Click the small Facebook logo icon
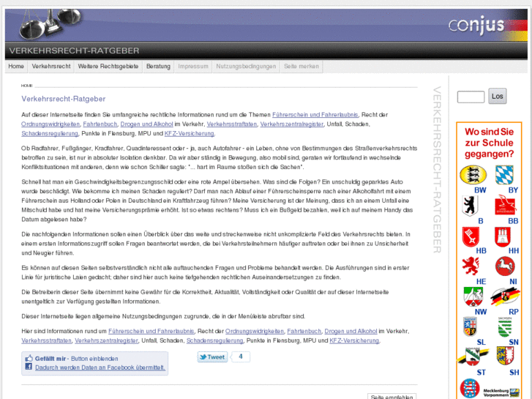The height and width of the screenshot is (399, 532). click(29, 367)
